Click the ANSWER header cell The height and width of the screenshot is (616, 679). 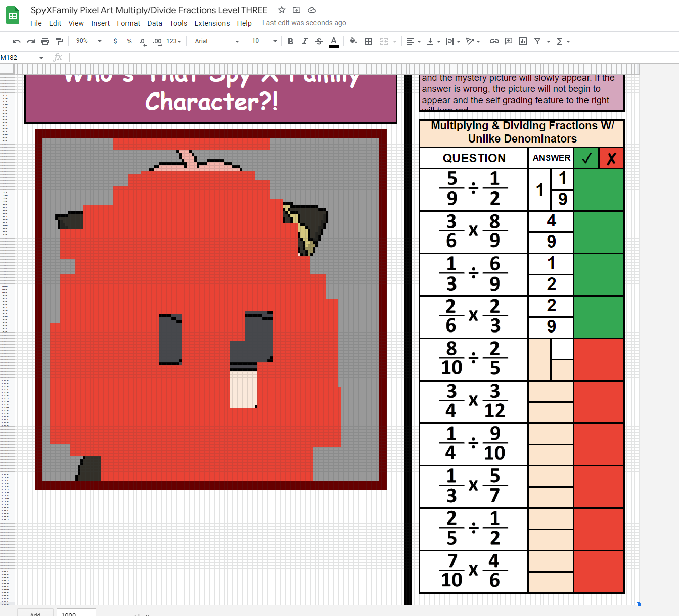pos(551,158)
